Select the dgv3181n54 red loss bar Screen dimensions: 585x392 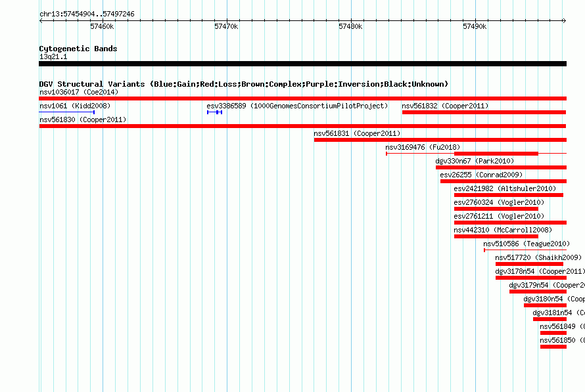click(550, 319)
